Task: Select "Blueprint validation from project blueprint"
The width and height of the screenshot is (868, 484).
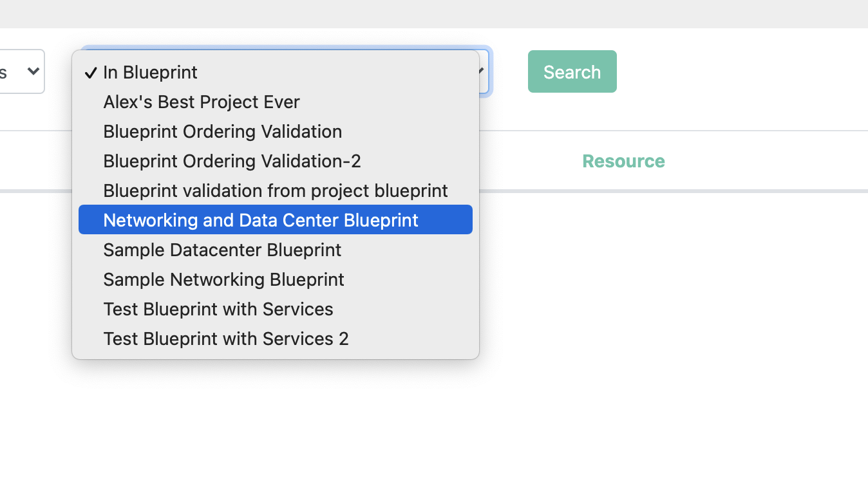Action: [275, 190]
